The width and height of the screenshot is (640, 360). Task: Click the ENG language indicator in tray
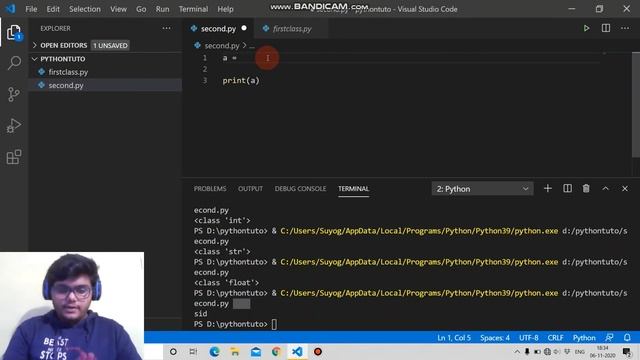coord(579,351)
